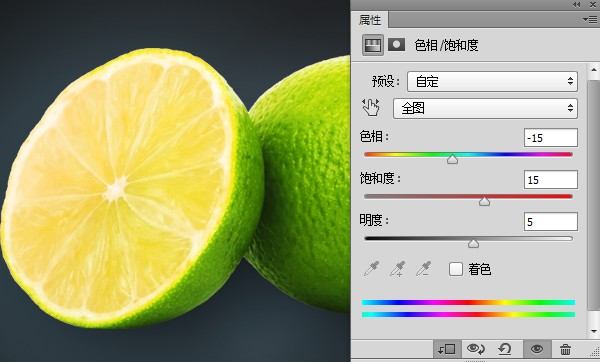Open the 预设 preset dropdown
Image resolution: width=600 pixels, height=362 pixels.
tap(492, 81)
